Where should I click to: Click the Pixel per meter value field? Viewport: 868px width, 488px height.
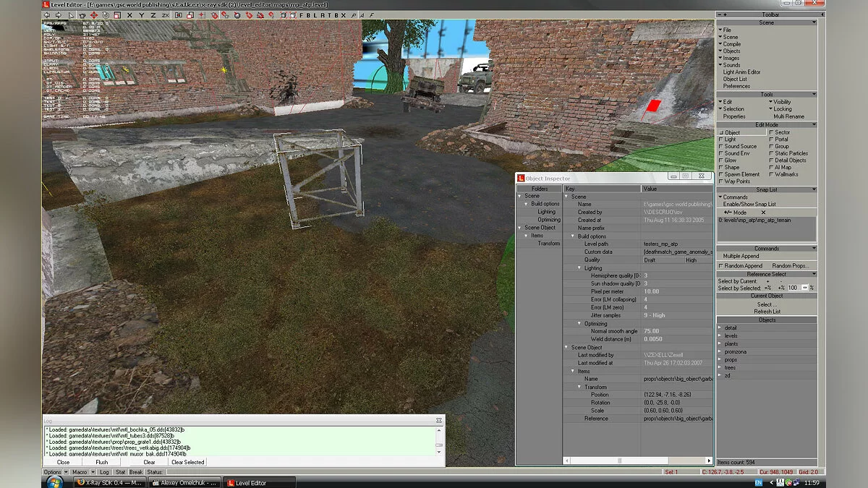click(x=676, y=291)
